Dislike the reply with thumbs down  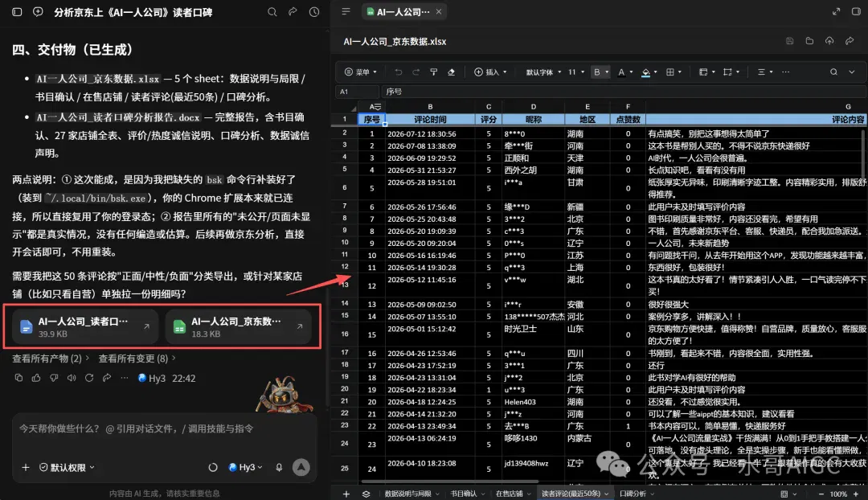[x=54, y=378]
